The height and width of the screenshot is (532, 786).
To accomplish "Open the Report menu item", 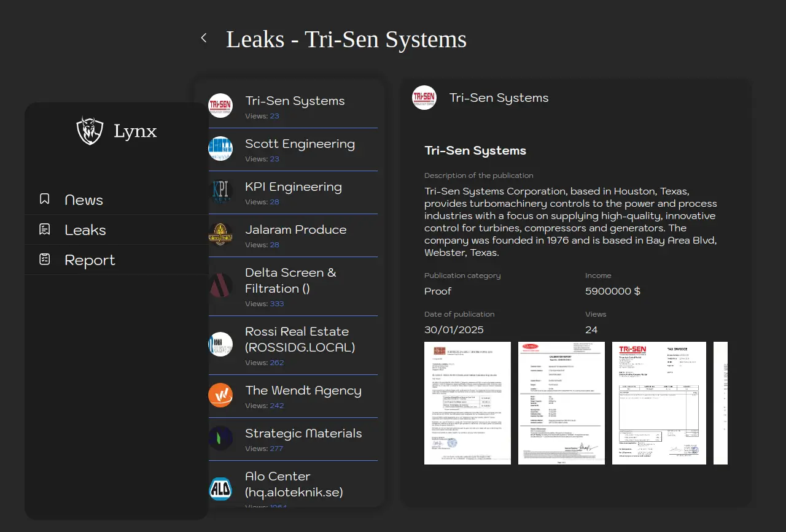I will [x=90, y=260].
